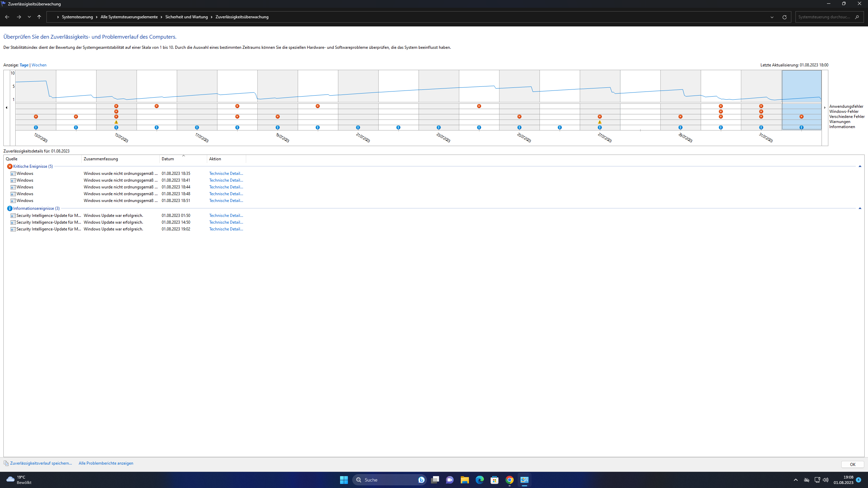This screenshot has width=868, height=488.
Task: Open Technische Details for the 18:35 Windows event
Action: pos(226,174)
